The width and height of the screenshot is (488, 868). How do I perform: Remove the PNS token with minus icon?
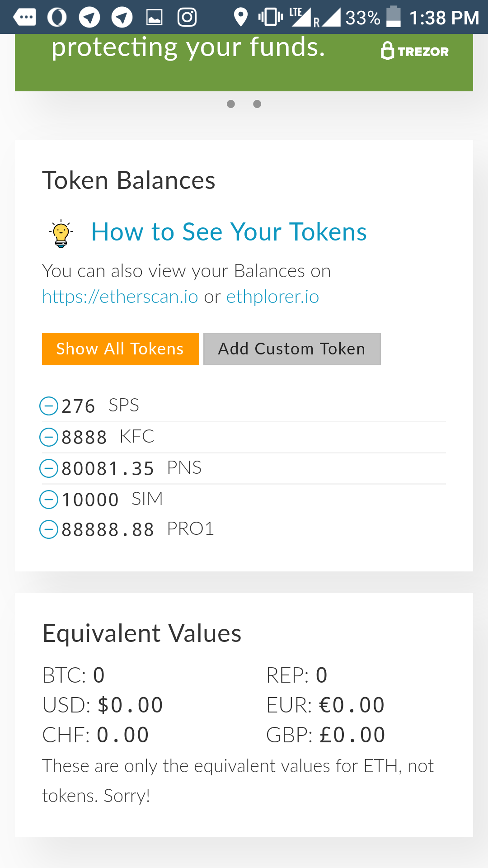click(x=49, y=468)
